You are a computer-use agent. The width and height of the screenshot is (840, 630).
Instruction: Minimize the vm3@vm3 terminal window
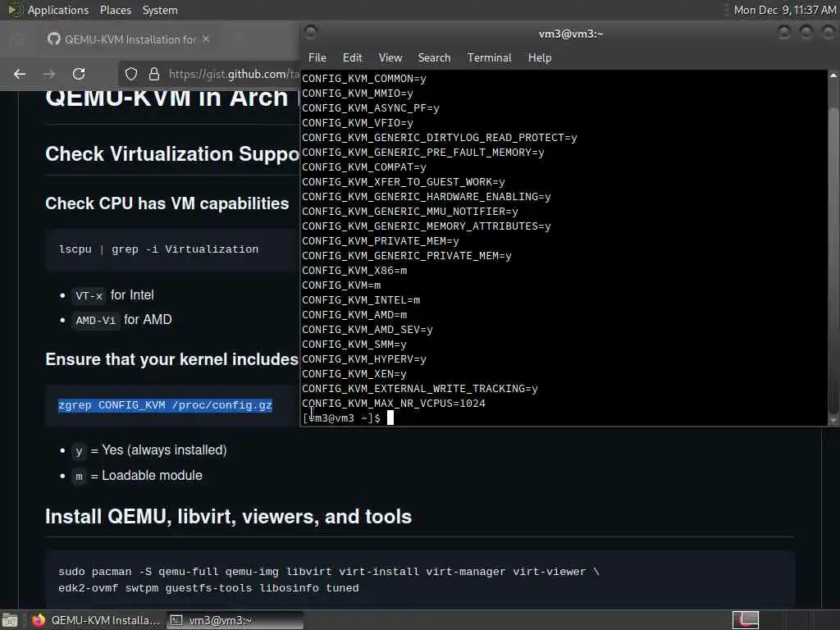pos(784,33)
